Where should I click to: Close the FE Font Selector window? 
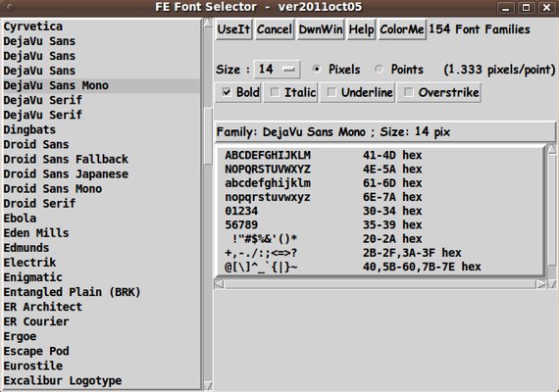[546, 7]
